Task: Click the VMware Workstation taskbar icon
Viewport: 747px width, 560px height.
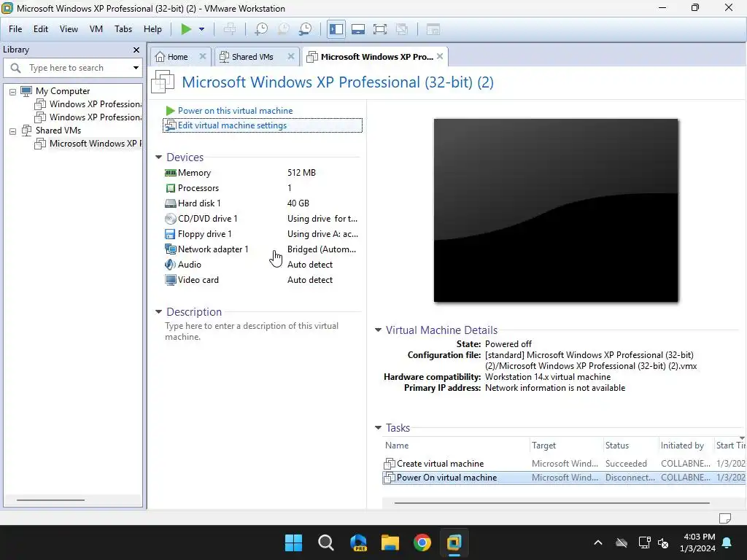Action: (454, 542)
